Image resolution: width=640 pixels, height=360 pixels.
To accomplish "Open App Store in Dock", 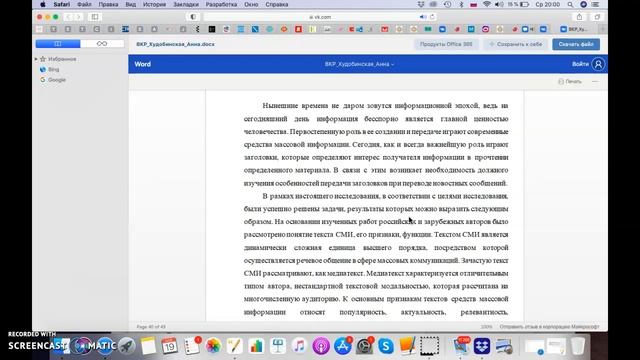I will tap(343, 346).
